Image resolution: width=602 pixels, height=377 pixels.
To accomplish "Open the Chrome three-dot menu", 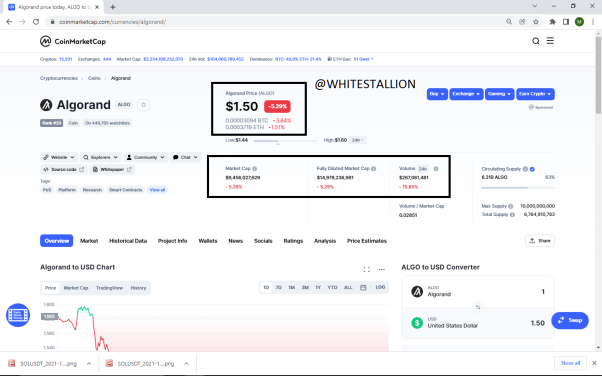I will pyautogui.click(x=593, y=22).
